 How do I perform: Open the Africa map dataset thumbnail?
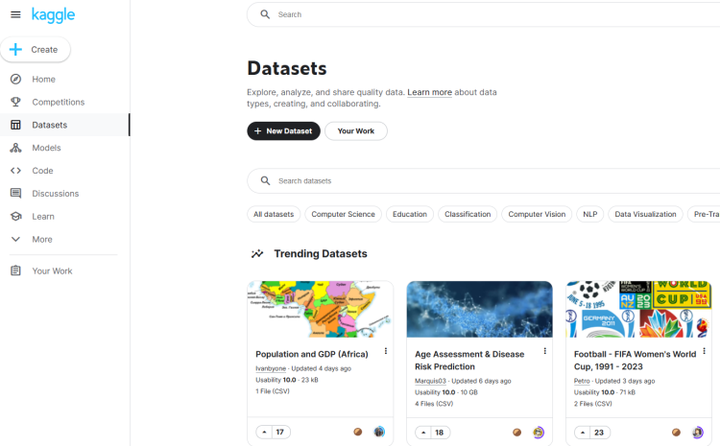(320, 309)
